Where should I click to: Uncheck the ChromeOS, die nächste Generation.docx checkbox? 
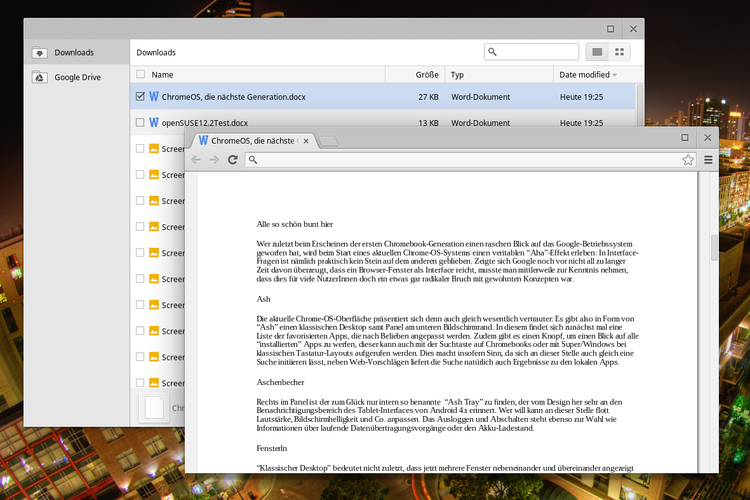(x=140, y=97)
